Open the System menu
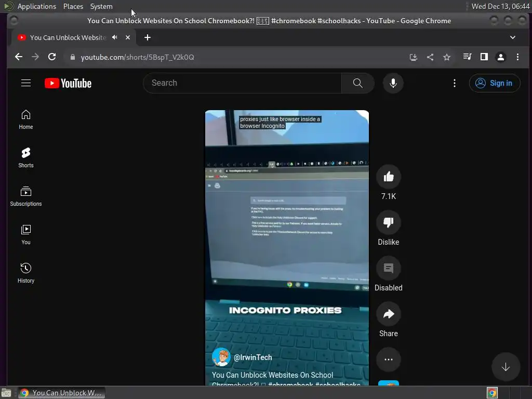The image size is (532, 399). click(x=101, y=6)
